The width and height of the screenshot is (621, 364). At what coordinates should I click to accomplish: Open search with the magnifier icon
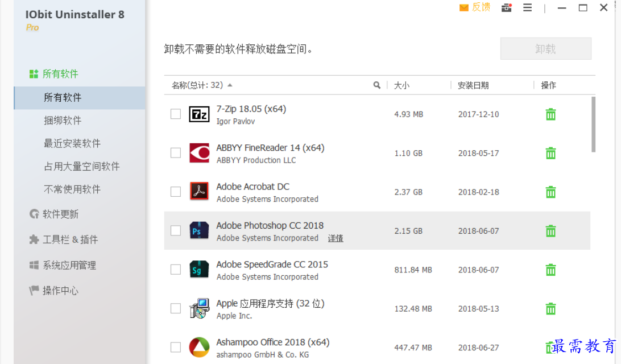tap(376, 85)
